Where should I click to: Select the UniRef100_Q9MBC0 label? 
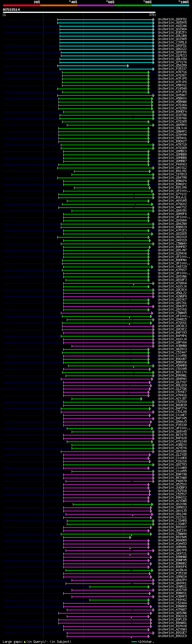coord(172,151)
